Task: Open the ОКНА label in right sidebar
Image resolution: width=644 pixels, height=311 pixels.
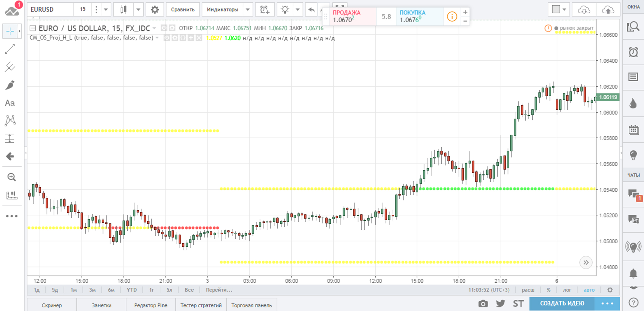Action: [633, 7]
